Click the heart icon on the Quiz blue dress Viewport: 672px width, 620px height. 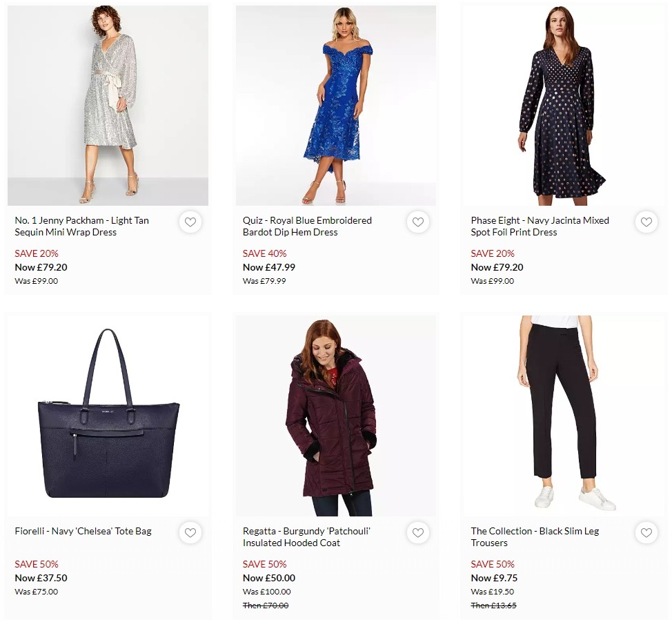418,222
